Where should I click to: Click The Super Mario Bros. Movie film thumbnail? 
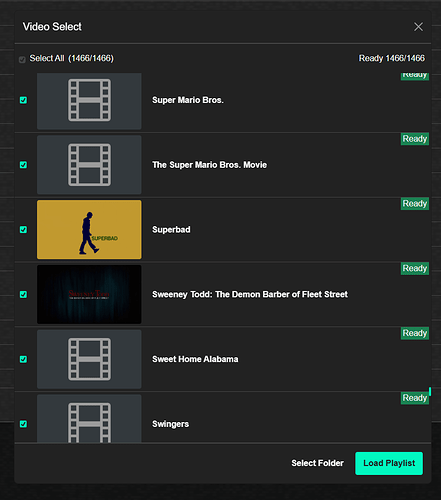pos(89,165)
